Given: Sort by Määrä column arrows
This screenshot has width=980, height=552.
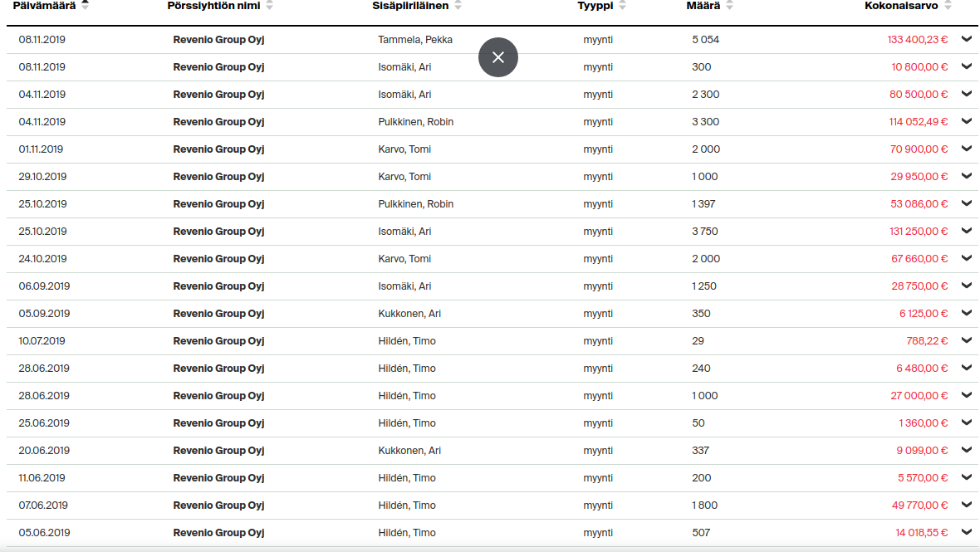Looking at the screenshot, I should 730,6.
